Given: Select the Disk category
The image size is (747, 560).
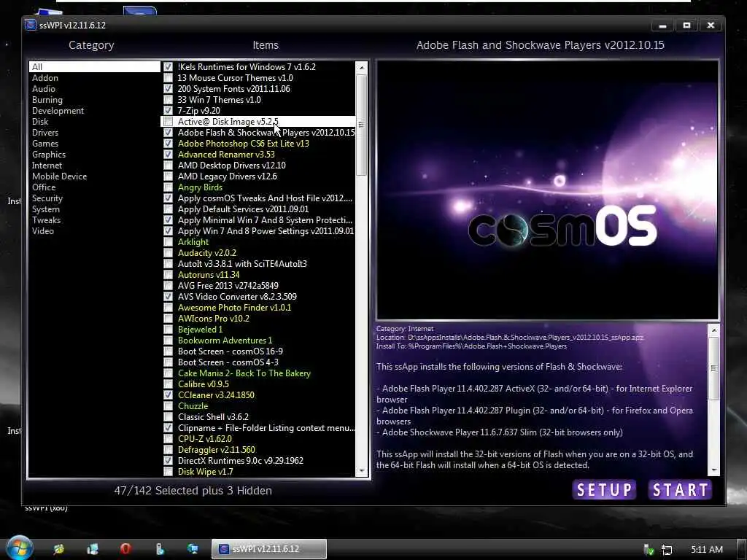Looking at the screenshot, I should (40, 122).
